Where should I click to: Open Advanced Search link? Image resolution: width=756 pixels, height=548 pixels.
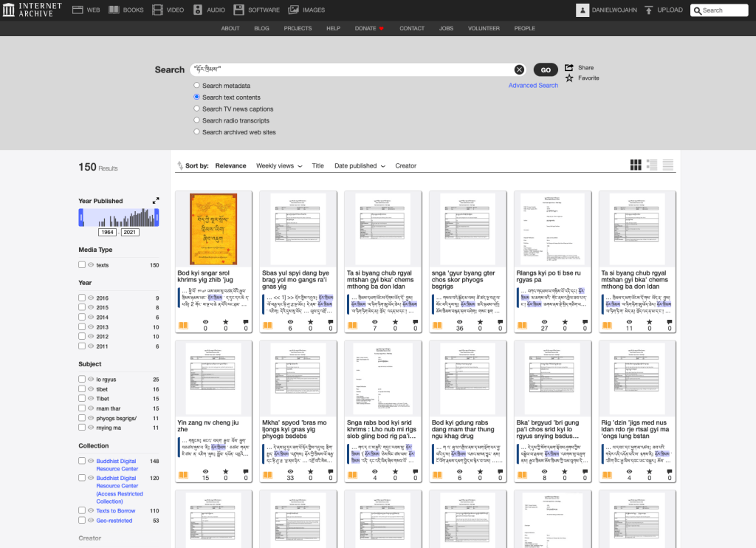click(x=533, y=85)
